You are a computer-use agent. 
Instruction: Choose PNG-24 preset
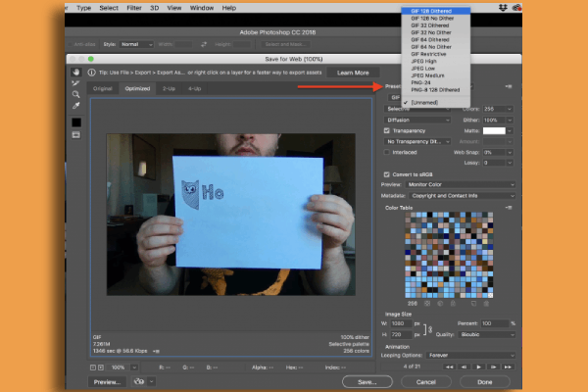point(436,82)
